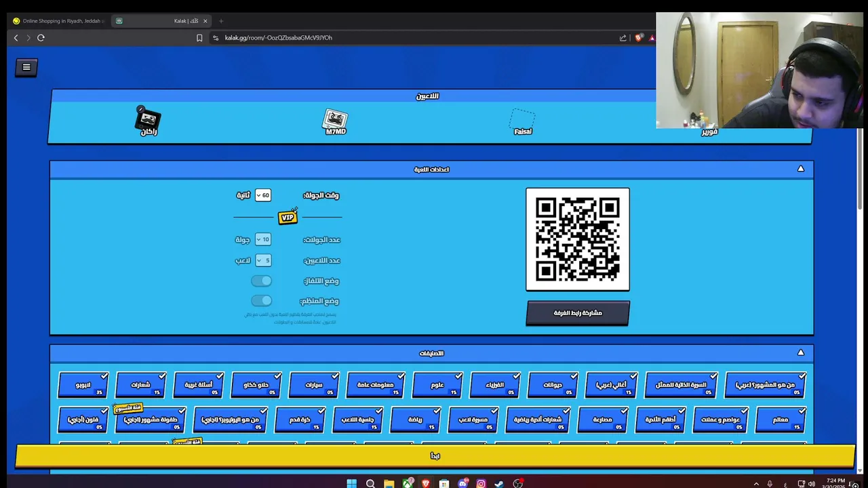Open Brave shields icon

(638, 38)
